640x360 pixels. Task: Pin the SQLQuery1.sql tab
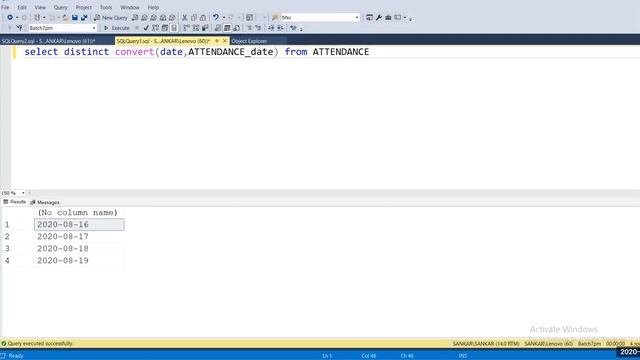coord(217,41)
